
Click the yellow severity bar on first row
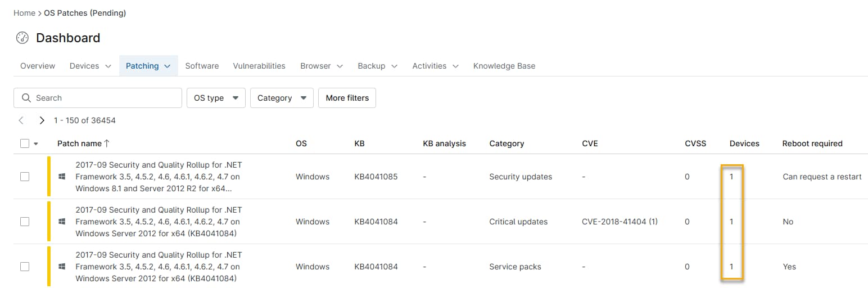pos(49,177)
